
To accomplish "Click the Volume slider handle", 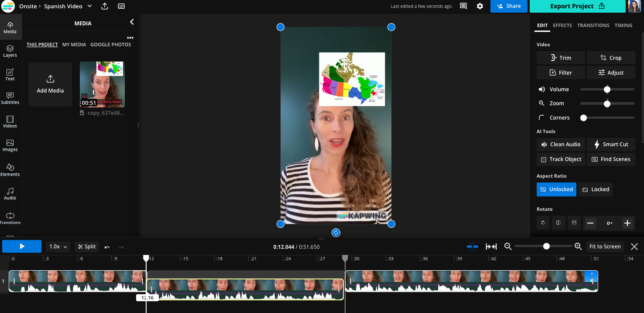I will (607, 89).
